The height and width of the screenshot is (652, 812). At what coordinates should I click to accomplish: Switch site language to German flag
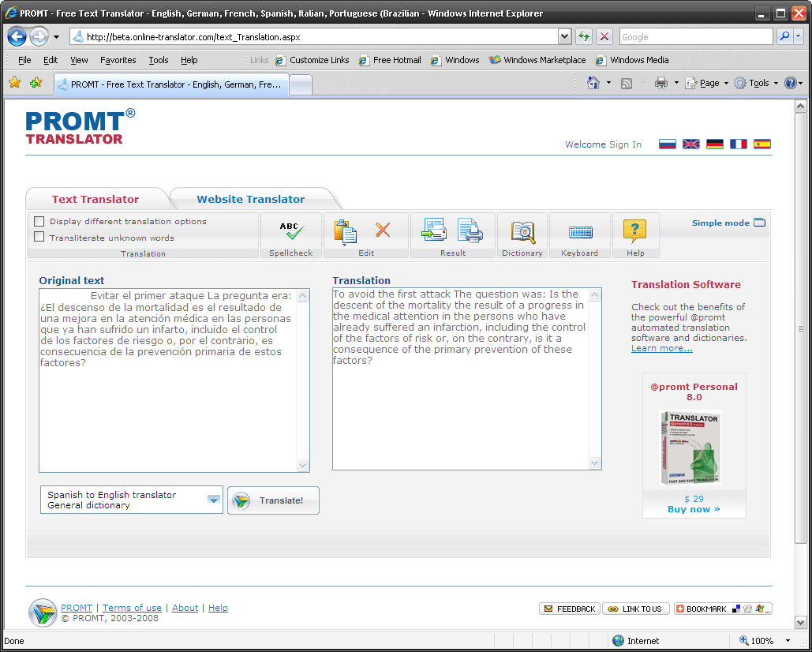click(715, 144)
